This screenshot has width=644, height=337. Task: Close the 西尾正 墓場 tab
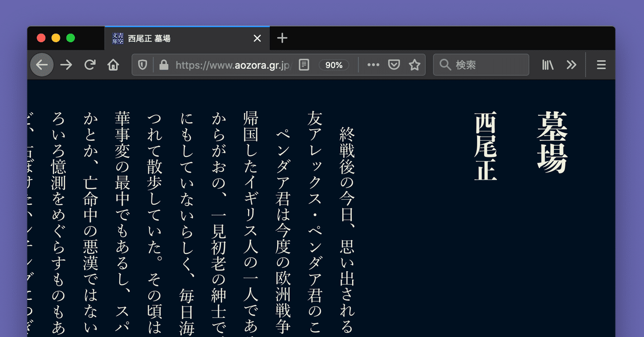257,38
